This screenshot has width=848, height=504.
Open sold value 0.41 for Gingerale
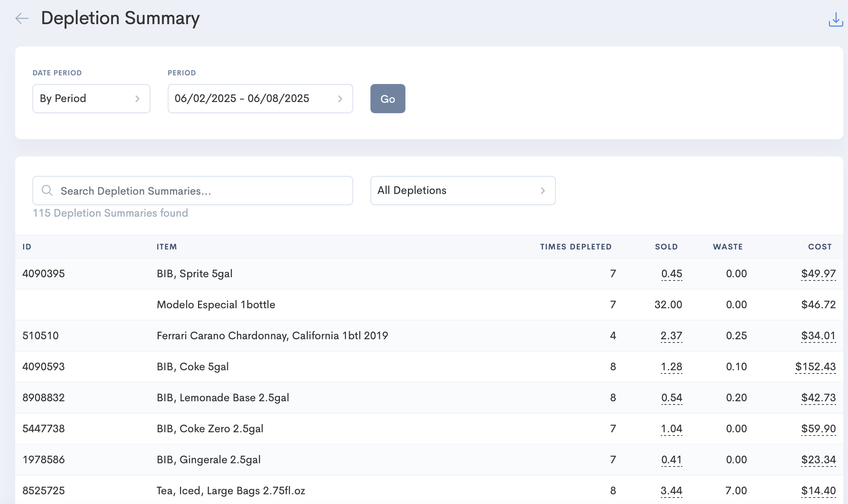672,460
